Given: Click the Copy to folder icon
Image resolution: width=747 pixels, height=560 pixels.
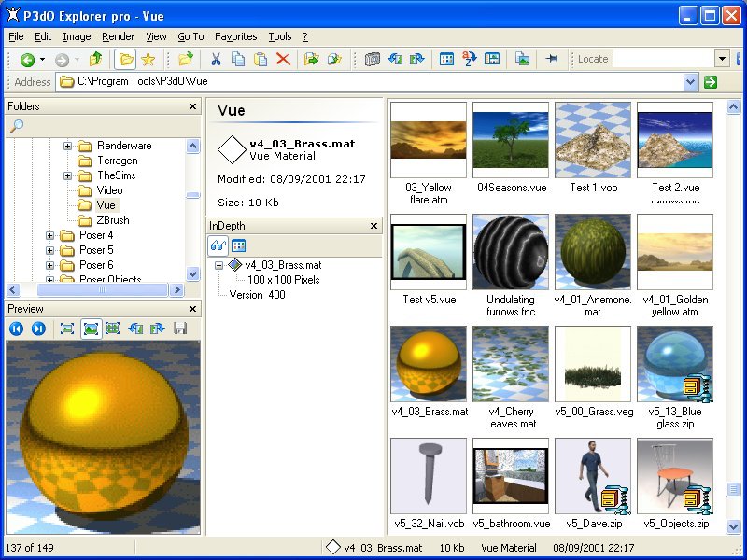Looking at the screenshot, I should [x=334, y=59].
